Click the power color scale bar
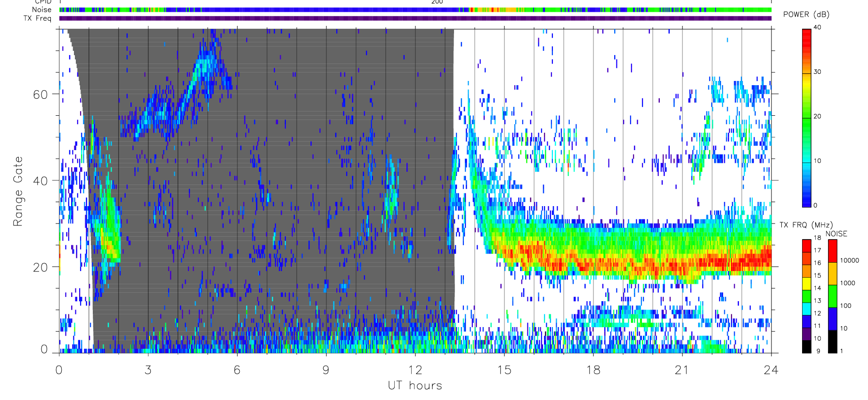The height and width of the screenshot is (400, 868). (807, 118)
